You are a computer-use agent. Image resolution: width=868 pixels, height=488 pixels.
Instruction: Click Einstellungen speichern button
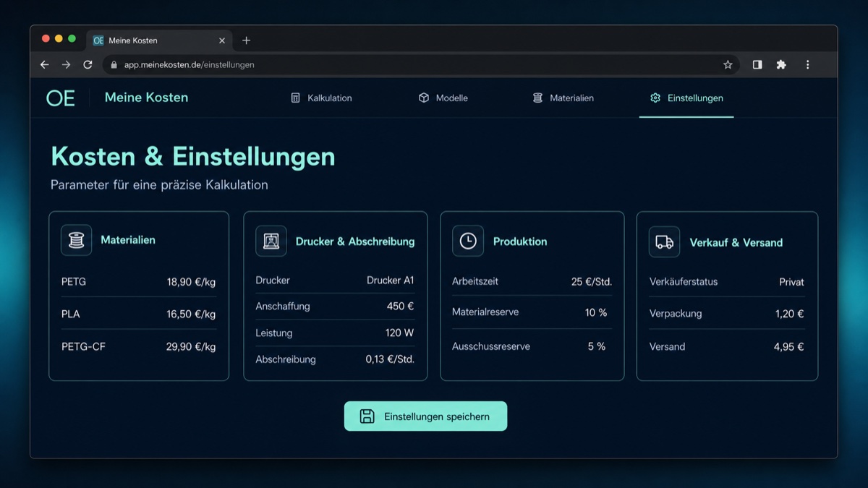(x=425, y=416)
